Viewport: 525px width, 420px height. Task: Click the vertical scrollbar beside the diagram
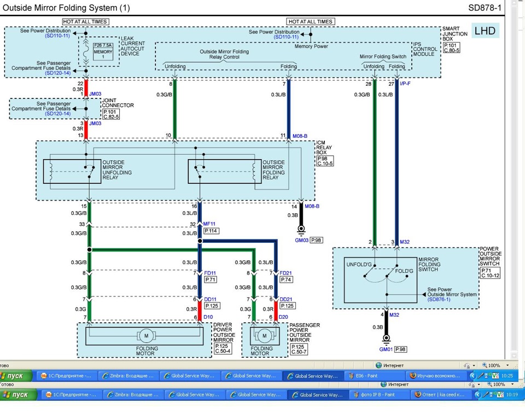pos(514,179)
